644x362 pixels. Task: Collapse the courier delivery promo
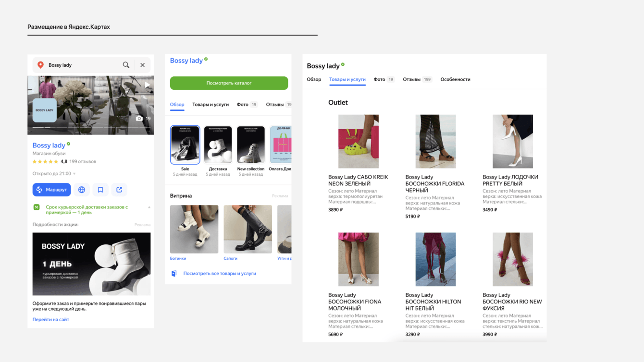(149, 207)
